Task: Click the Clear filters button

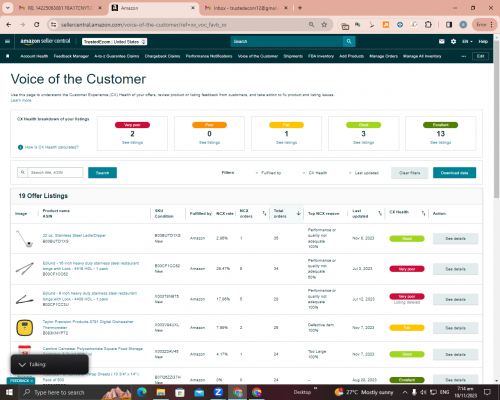Action: (409, 173)
